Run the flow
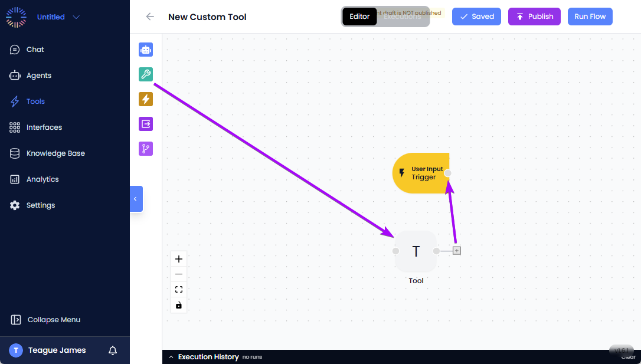 [590, 16]
